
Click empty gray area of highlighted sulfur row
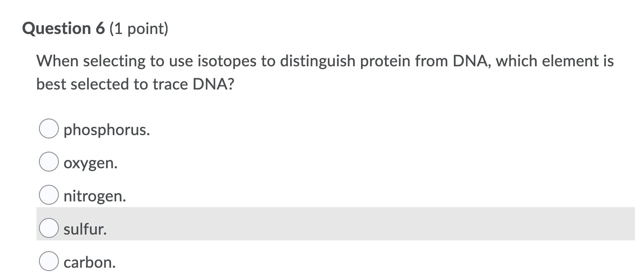373,224
